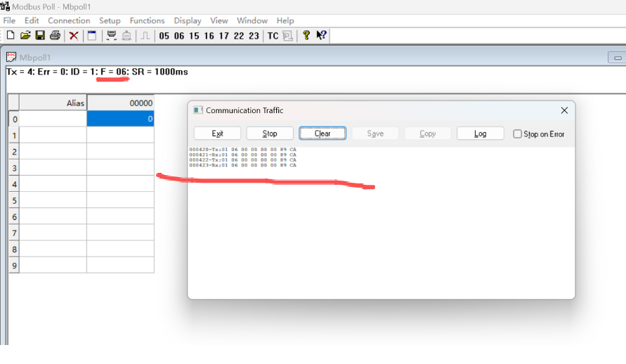Enable the Stop on Error checkbox
Image resolution: width=626 pixels, height=364 pixels.
tap(517, 134)
